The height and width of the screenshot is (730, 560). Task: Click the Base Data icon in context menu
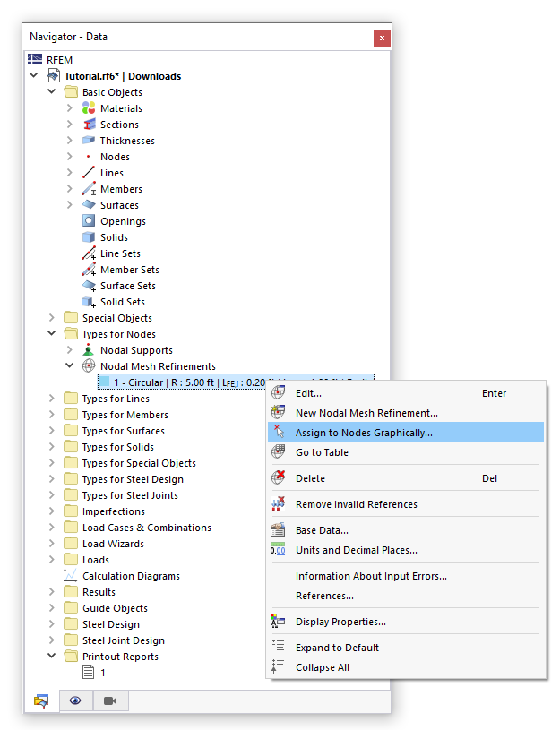[x=278, y=529]
